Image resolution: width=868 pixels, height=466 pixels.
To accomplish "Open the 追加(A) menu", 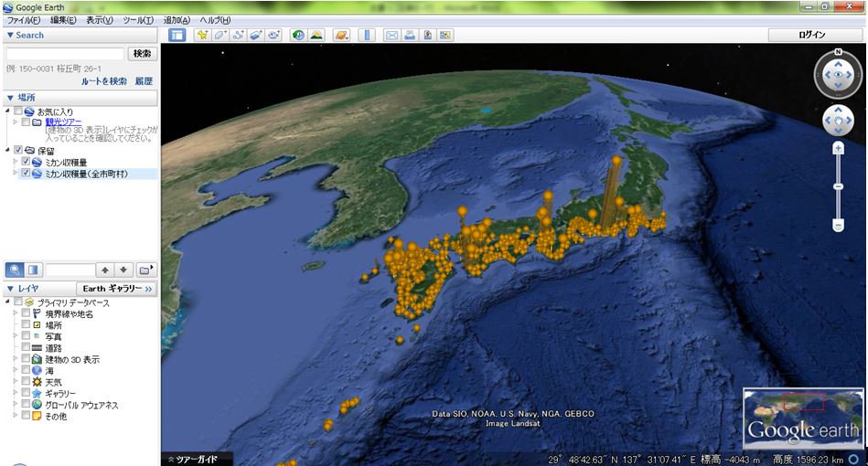I will tap(177, 20).
